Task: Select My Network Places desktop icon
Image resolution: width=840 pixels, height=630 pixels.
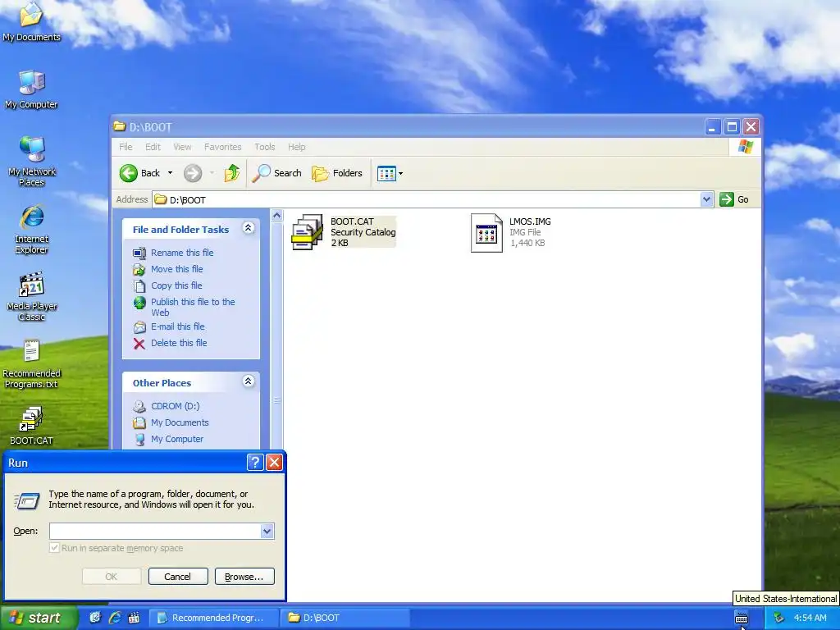Action: pyautogui.click(x=32, y=161)
